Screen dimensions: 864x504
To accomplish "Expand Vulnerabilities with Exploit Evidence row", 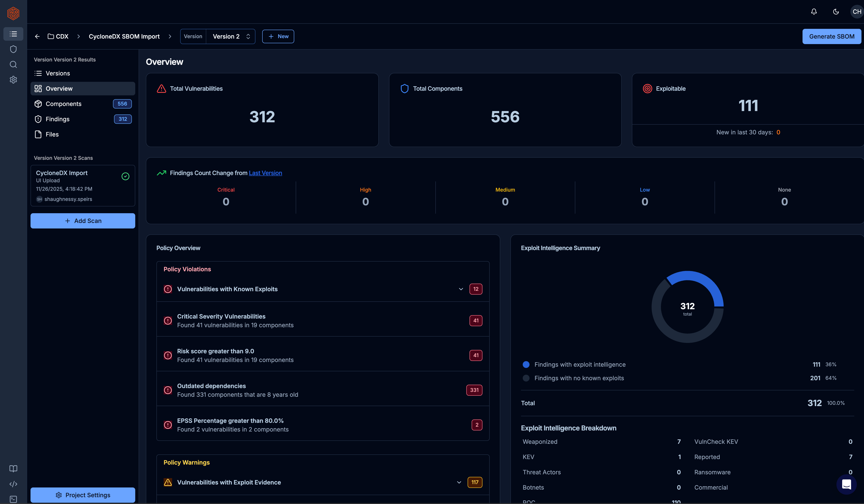I will point(459,482).
